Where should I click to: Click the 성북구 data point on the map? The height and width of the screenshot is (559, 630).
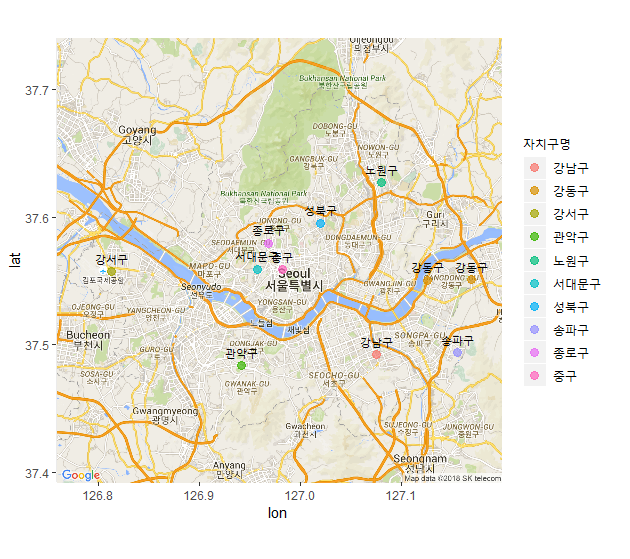point(320,223)
